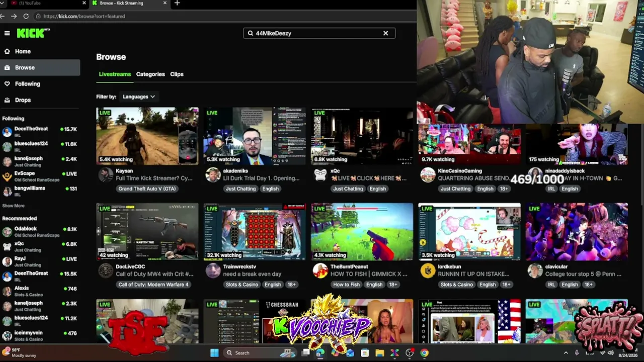Click Trainwreckstv channel avatar

(213, 270)
